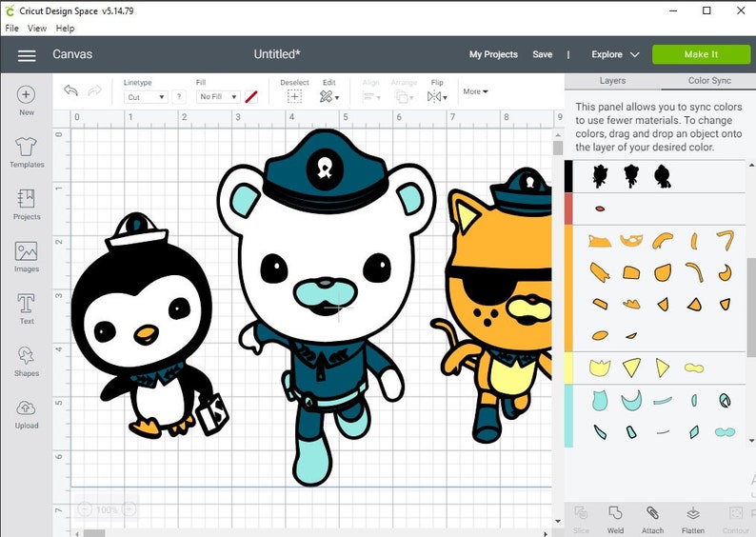Open the hamburger menu icon

[x=27, y=55]
